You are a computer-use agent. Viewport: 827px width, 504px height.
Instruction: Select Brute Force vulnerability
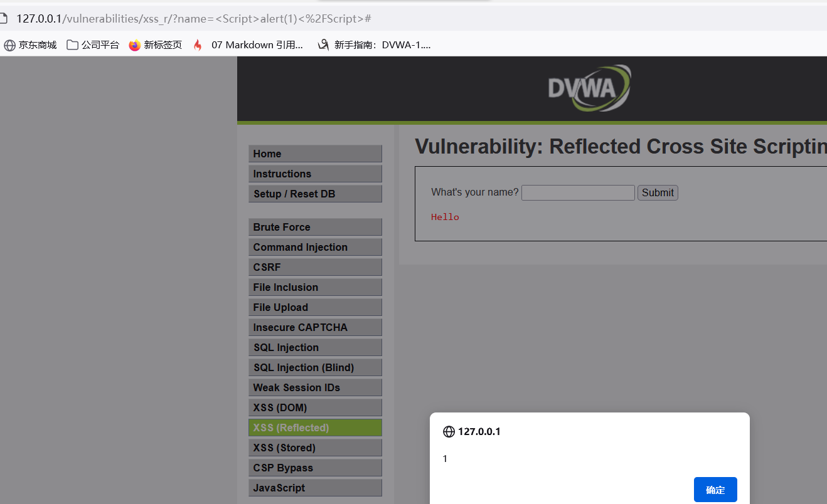tap(315, 227)
